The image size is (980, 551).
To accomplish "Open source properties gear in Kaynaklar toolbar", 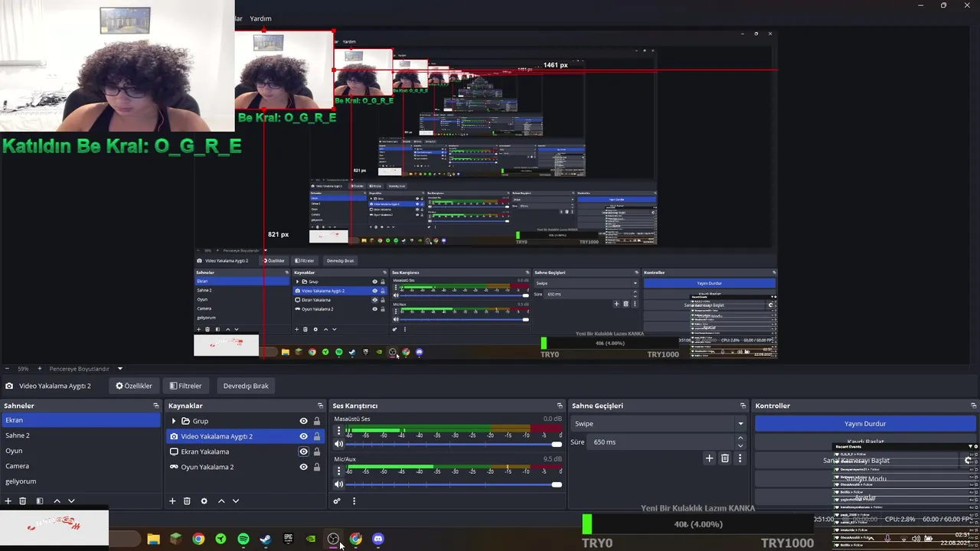I will pyautogui.click(x=204, y=500).
